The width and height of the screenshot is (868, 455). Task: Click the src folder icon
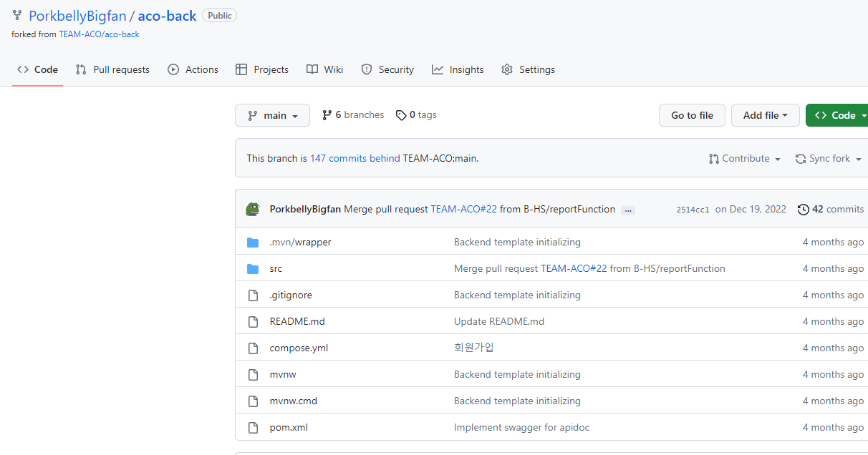(253, 269)
